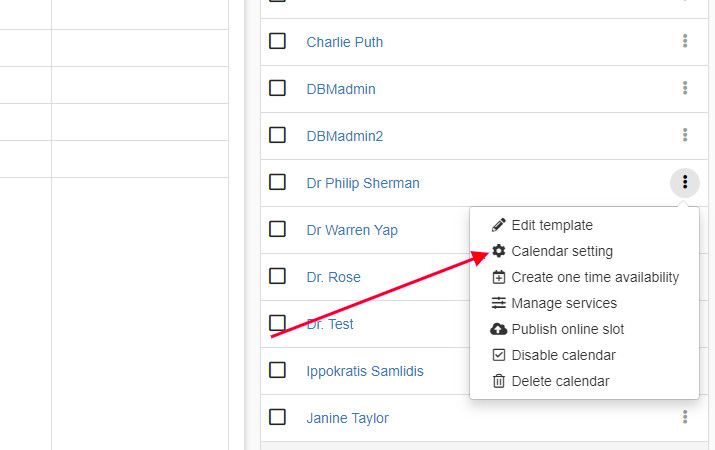Click the checkmark icon beside Disable calendar
The image size is (715, 450).
pos(499,355)
